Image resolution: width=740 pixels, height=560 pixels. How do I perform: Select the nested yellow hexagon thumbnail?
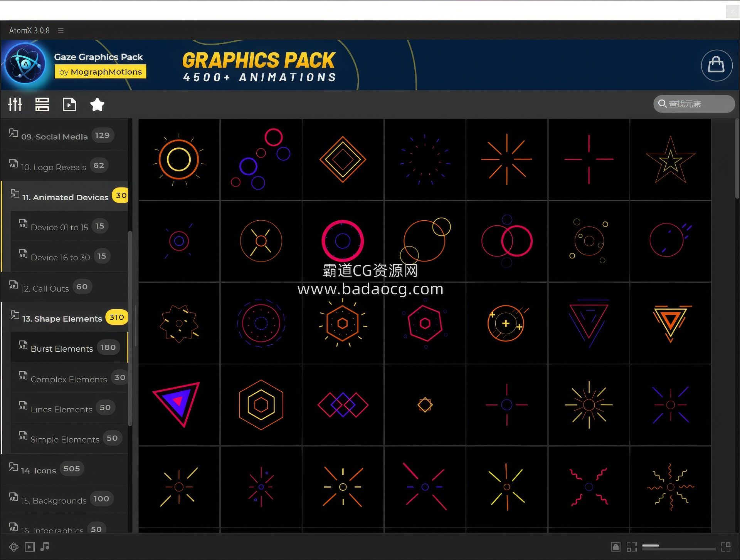pos(261,405)
